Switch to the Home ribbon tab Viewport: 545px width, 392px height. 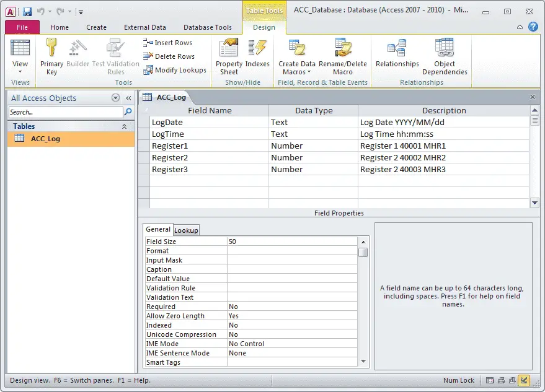tap(60, 27)
